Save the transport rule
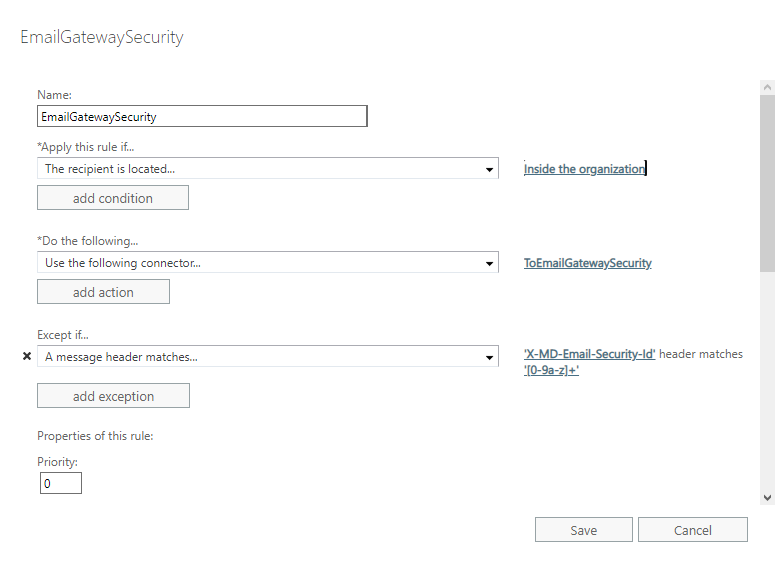780x575 pixels. tap(583, 530)
